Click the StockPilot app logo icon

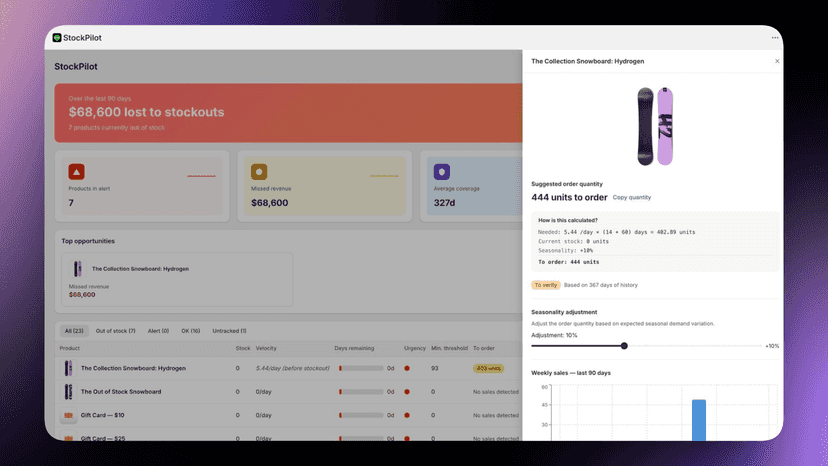point(57,38)
